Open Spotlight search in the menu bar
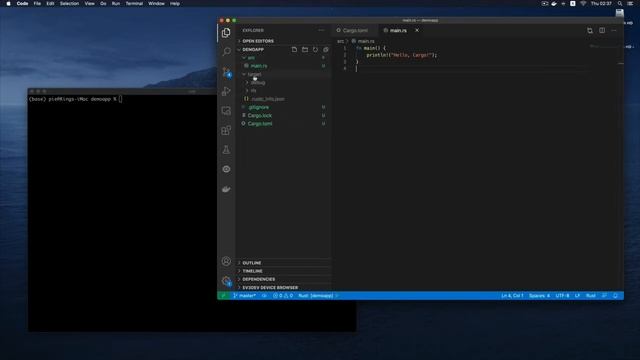640x360 pixels. click(x=620, y=3)
